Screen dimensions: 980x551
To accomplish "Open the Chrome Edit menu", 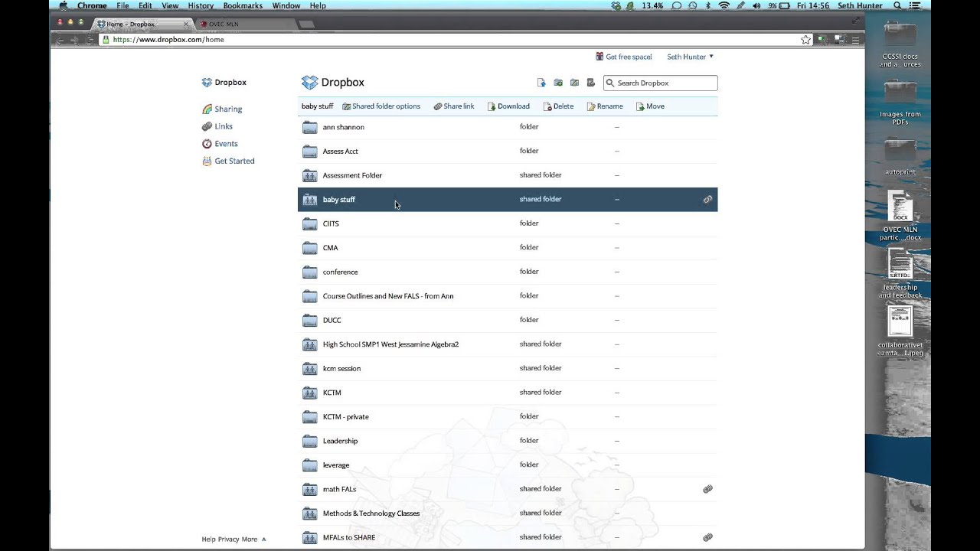I will click(145, 5).
